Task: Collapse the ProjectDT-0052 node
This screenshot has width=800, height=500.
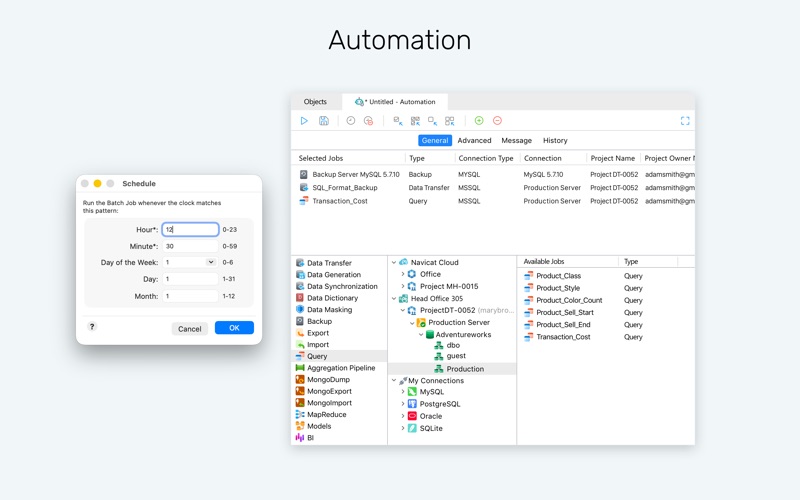Action: coord(403,310)
